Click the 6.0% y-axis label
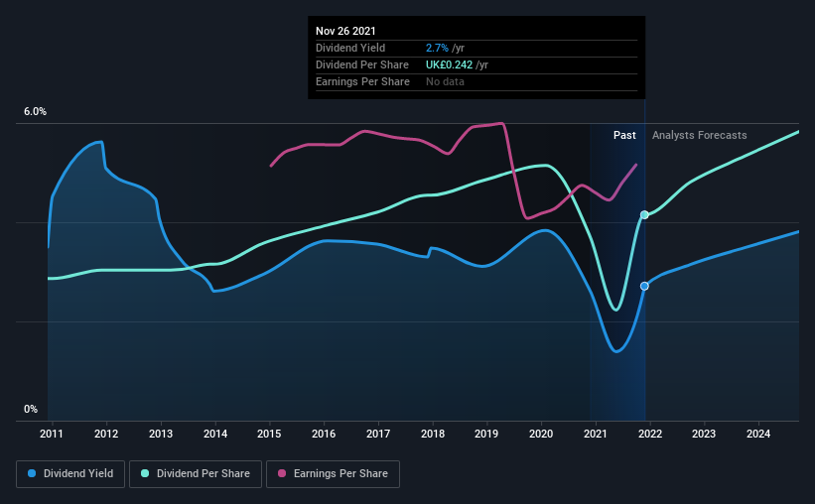Image resolution: width=815 pixels, height=504 pixels. (x=35, y=112)
